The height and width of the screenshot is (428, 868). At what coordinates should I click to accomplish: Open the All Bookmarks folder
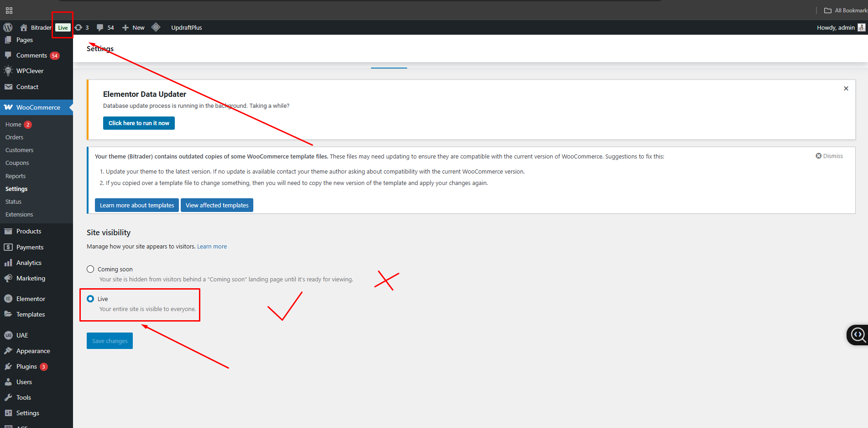click(x=846, y=11)
